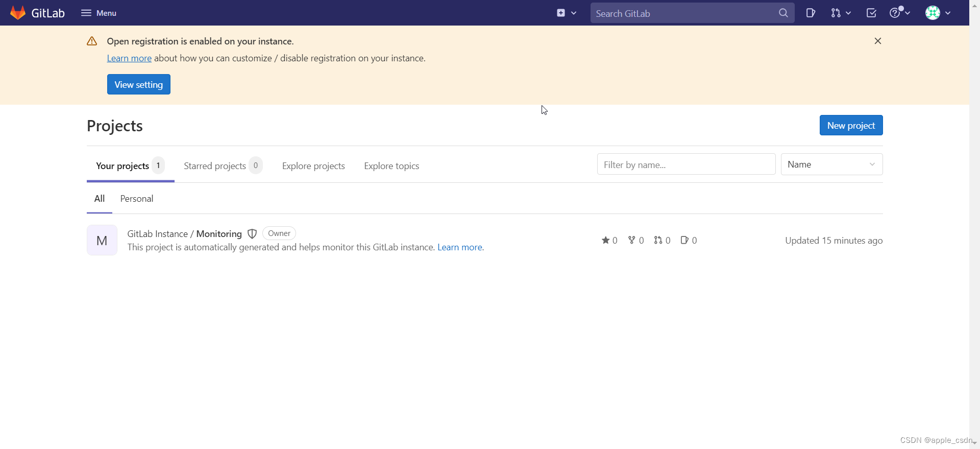Open the Help question mark dropdown

point(900,13)
